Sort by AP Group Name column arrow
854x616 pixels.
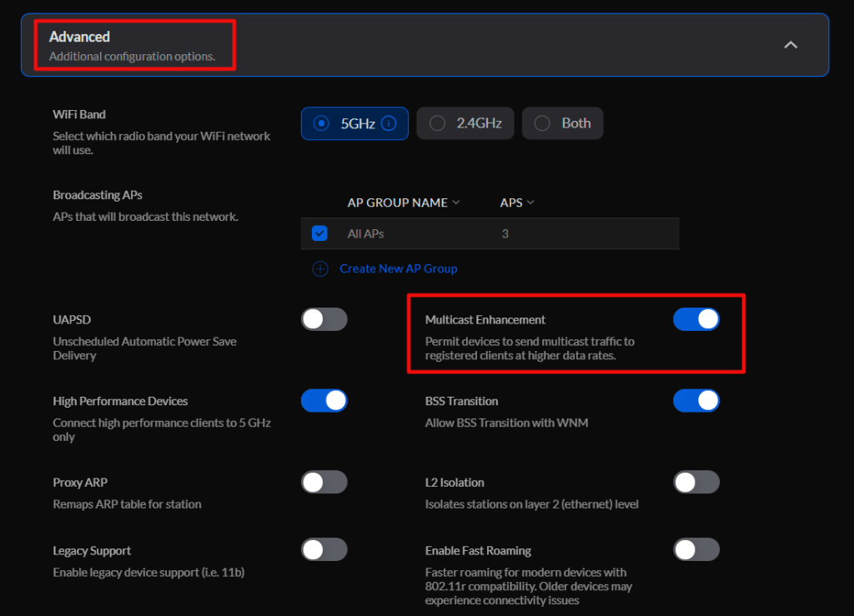[x=455, y=203]
